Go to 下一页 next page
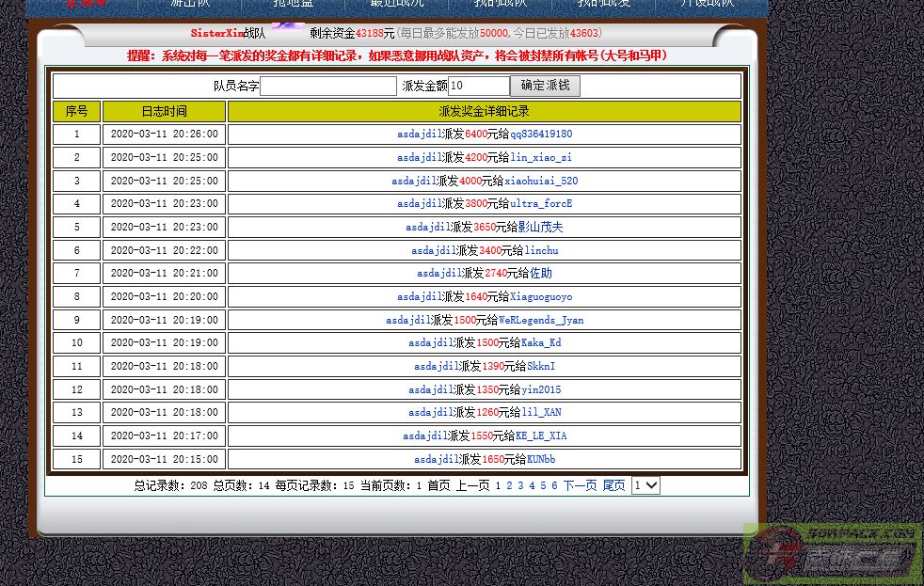Viewport: 924px width, 586px height. click(580, 486)
